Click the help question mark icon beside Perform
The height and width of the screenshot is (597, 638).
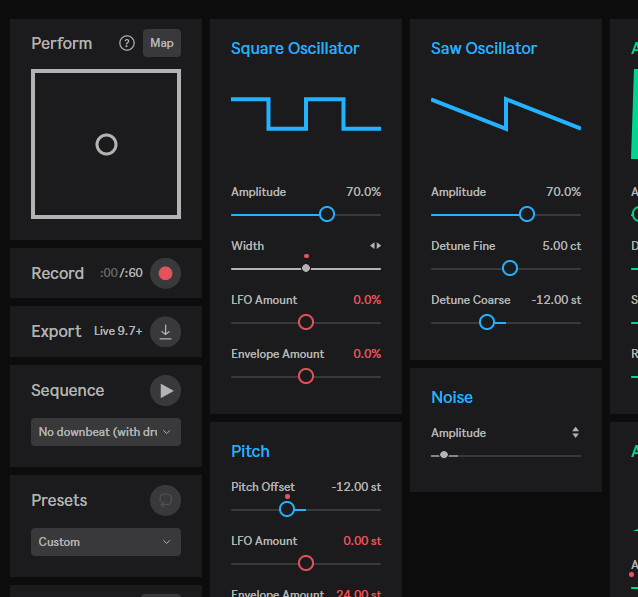(126, 43)
